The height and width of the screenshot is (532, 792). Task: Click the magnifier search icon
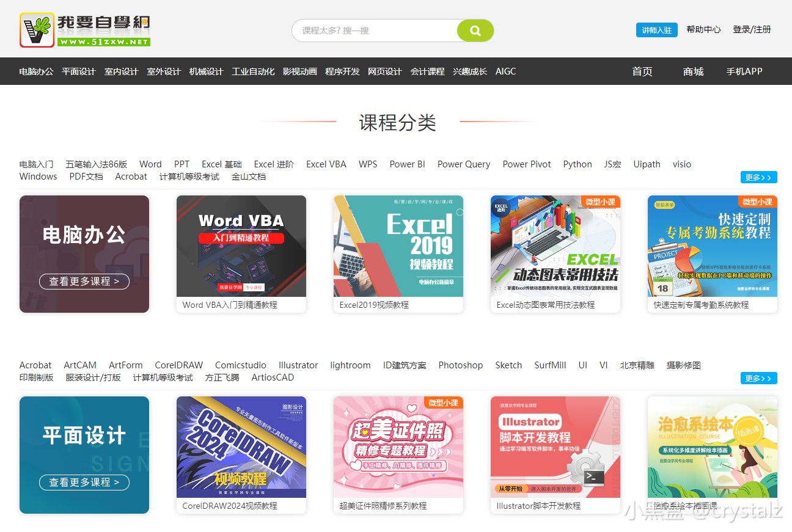tap(475, 29)
